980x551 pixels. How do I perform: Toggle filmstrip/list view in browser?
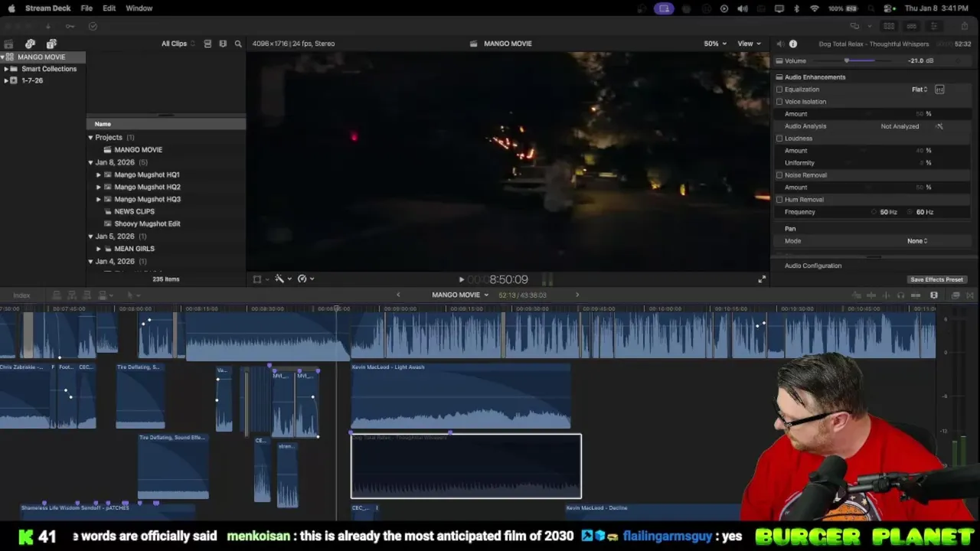point(223,44)
